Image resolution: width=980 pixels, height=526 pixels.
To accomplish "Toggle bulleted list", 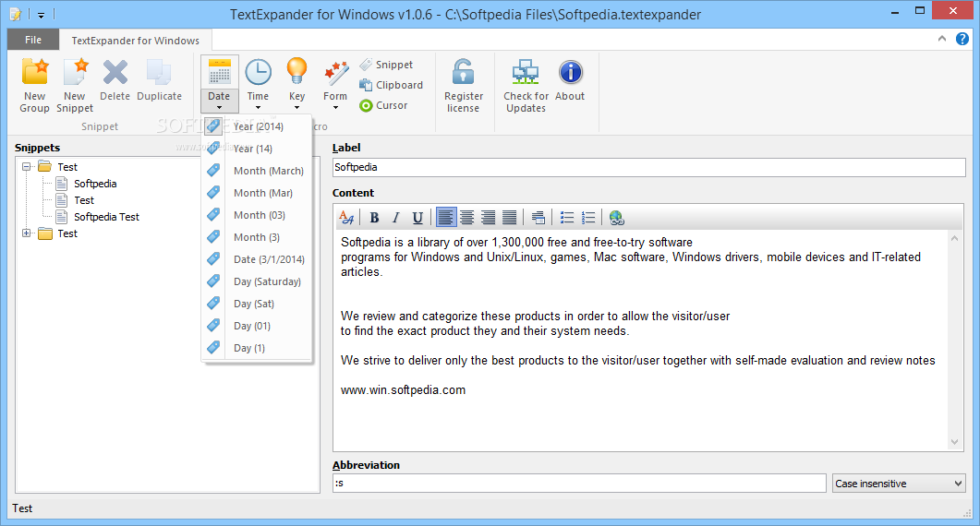I will click(x=567, y=218).
